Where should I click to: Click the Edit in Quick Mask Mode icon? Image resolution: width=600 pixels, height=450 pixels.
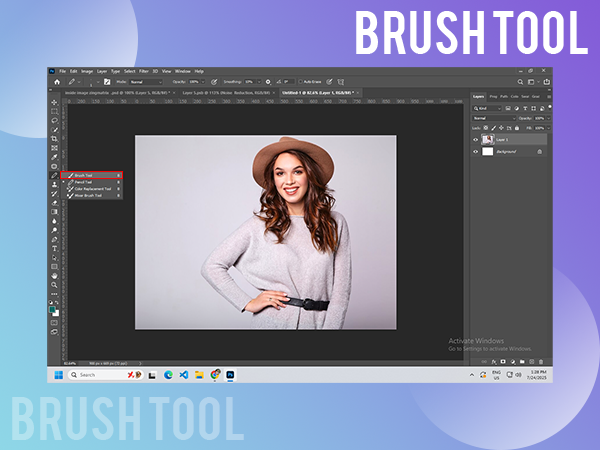click(54, 323)
